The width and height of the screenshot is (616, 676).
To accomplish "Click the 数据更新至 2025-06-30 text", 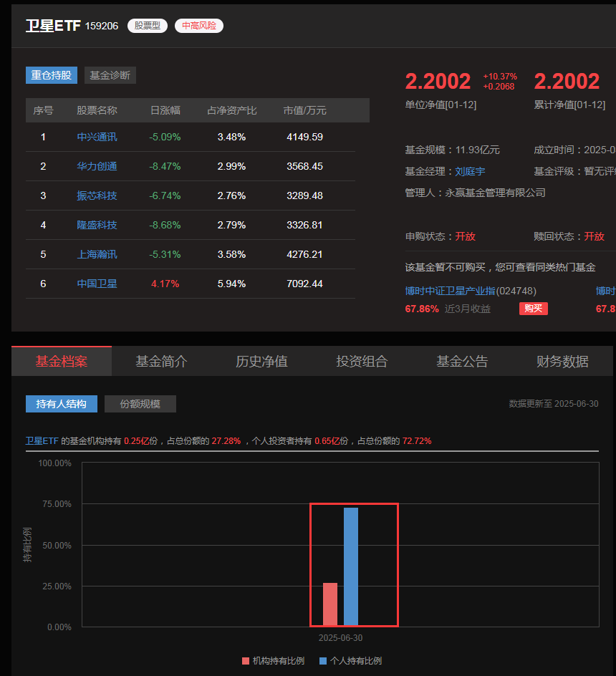I will (x=554, y=404).
